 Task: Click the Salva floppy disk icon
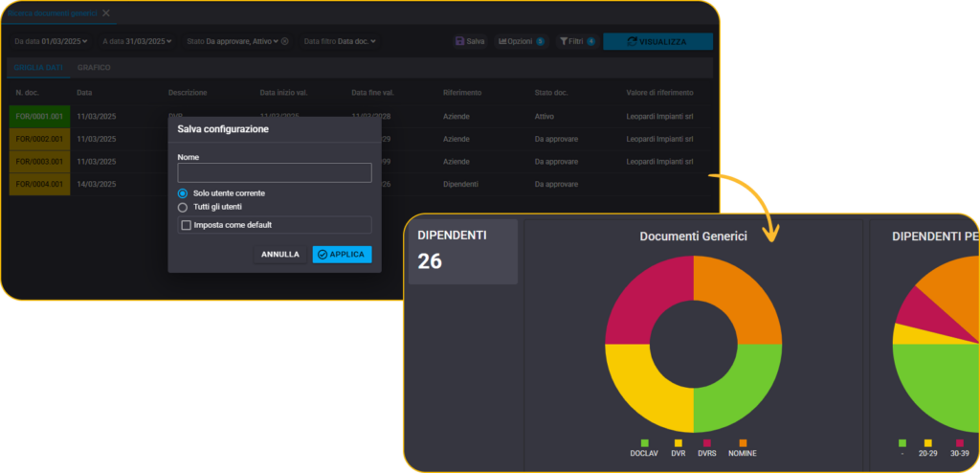460,41
